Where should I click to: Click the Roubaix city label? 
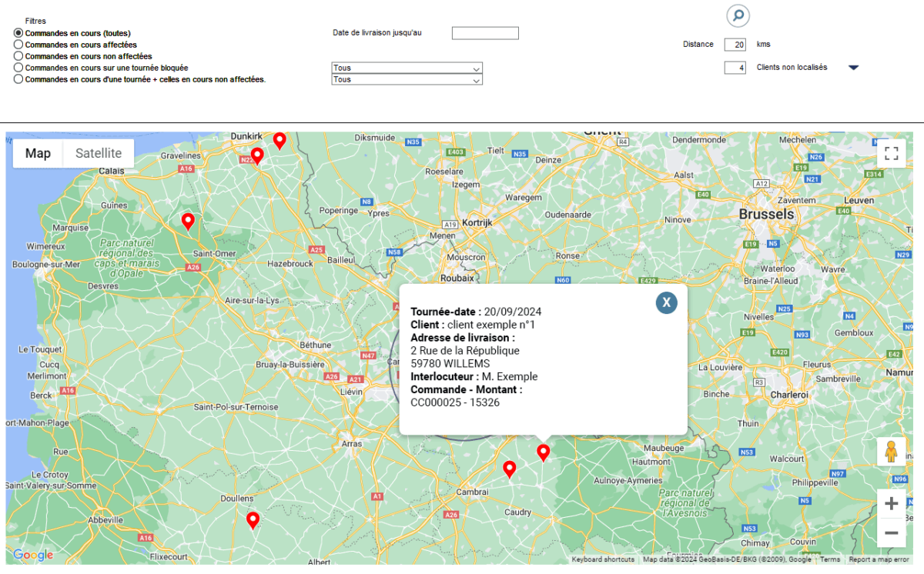click(x=457, y=279)
